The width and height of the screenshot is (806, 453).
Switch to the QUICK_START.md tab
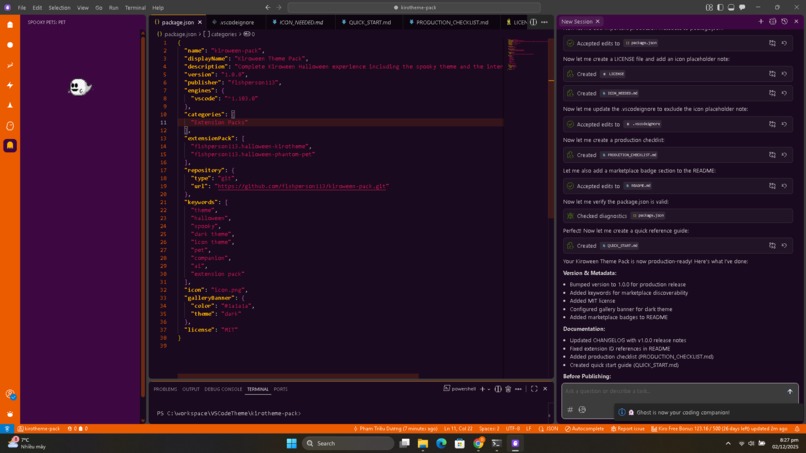367,22
